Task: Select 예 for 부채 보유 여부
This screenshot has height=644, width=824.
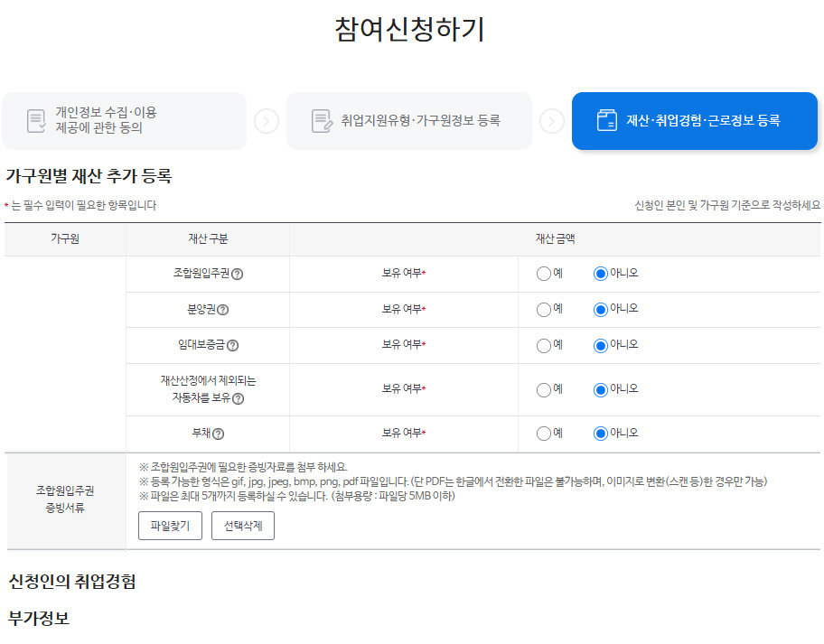Action: [543, 434]
